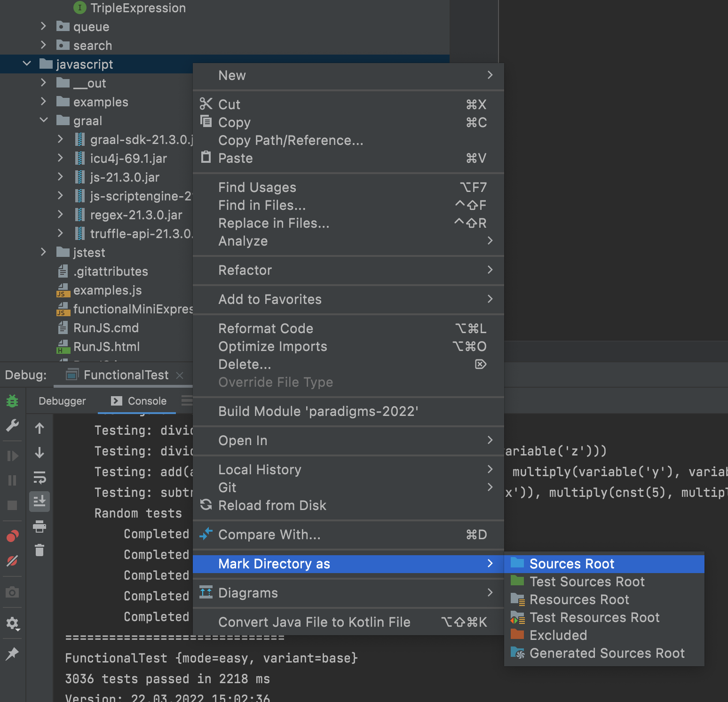Choose Test Sources Root option
This screenshot has width=728, height=702.
604,582
